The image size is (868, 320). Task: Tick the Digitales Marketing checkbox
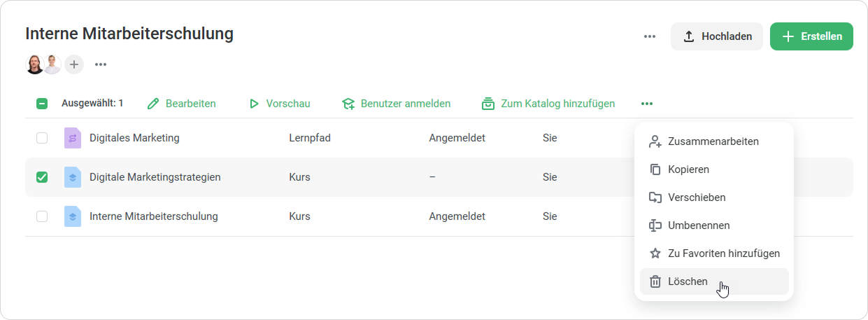pyautogui.click(x=42, y=138)
